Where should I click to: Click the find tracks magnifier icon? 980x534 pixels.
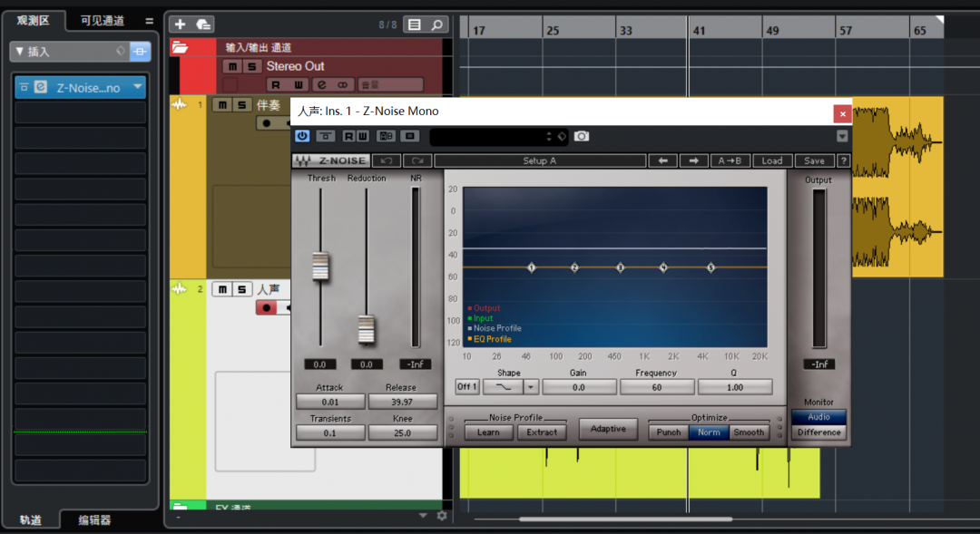(x=437, y=24)
